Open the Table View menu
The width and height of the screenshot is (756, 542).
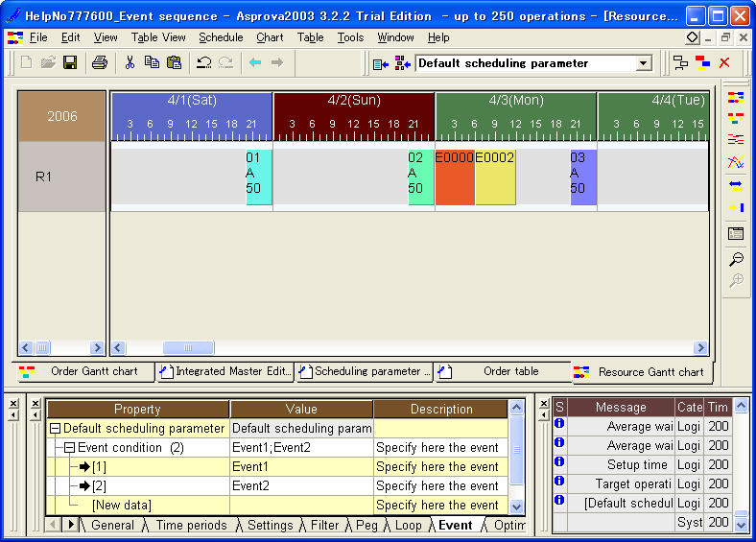[x=158, y=37]
